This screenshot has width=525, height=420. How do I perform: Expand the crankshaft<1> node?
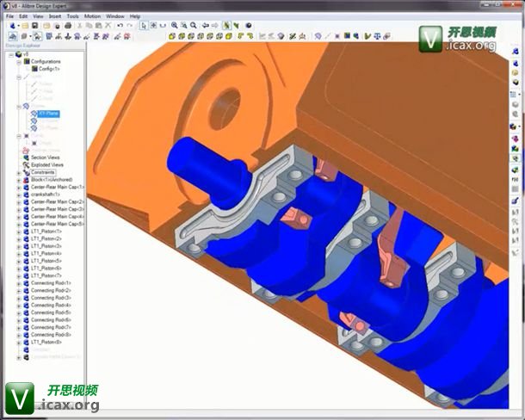tap(19, 195)
